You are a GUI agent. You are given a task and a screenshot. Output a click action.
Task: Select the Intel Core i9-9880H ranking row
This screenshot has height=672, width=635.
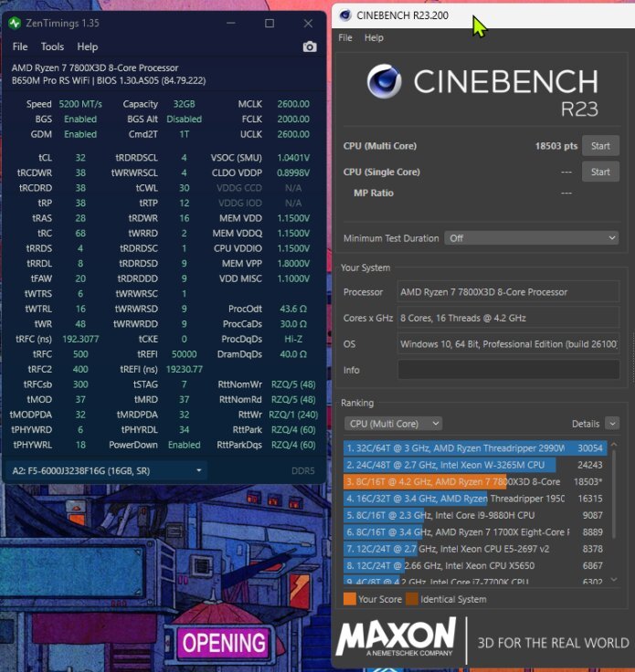tap(475, 515)
